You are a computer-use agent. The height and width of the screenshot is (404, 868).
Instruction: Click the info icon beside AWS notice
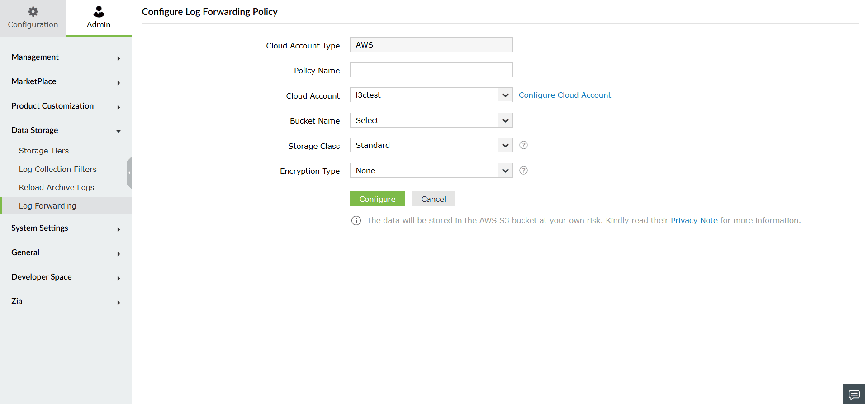tap(356, 221)
